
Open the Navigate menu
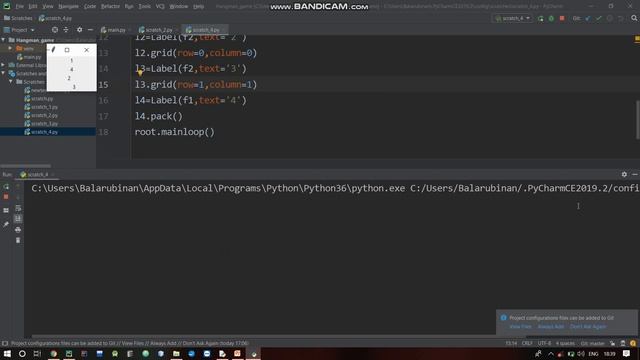[69, 7]
